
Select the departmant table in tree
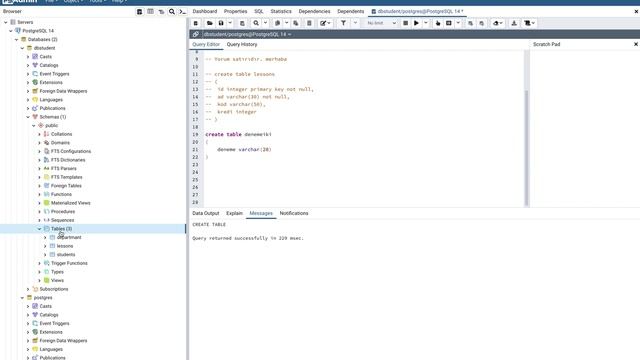(x=69, y=238)
